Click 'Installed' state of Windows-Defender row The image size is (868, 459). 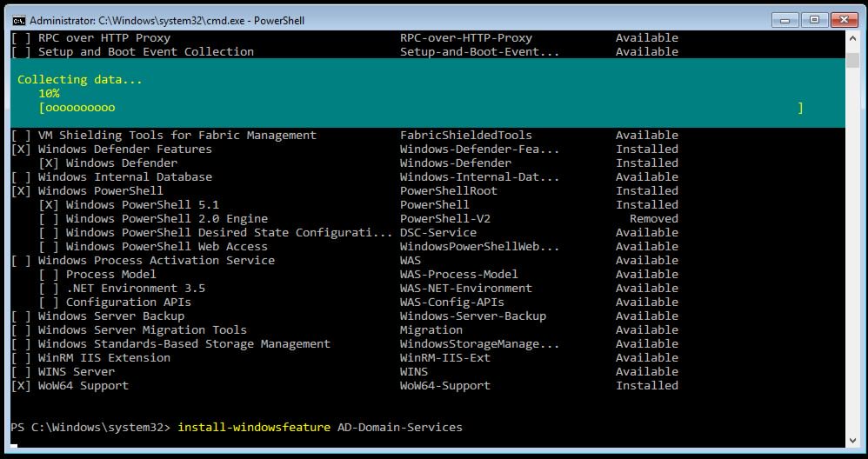647,163
